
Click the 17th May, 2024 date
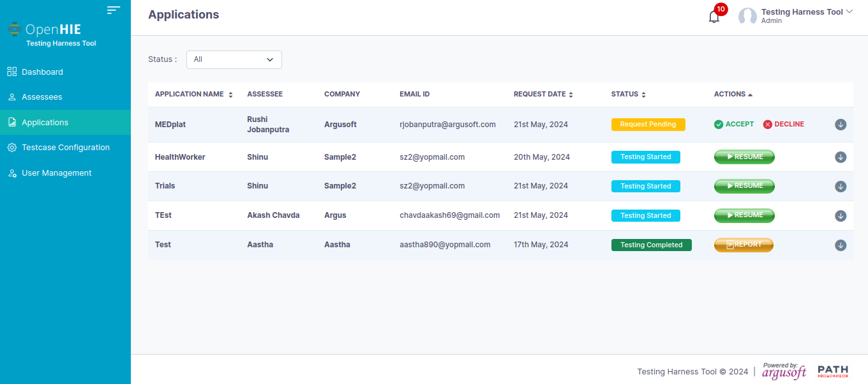pos(541,245)
